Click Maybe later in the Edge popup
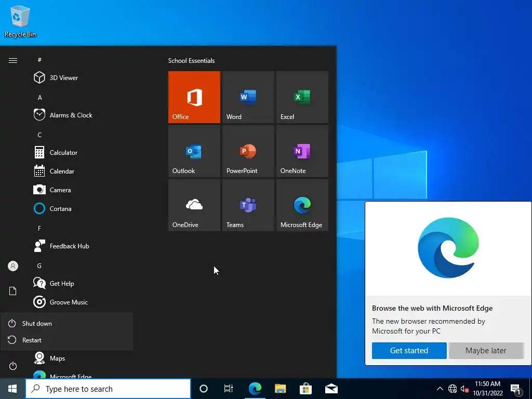Screen dimensions: 532x399 point(486,351)
